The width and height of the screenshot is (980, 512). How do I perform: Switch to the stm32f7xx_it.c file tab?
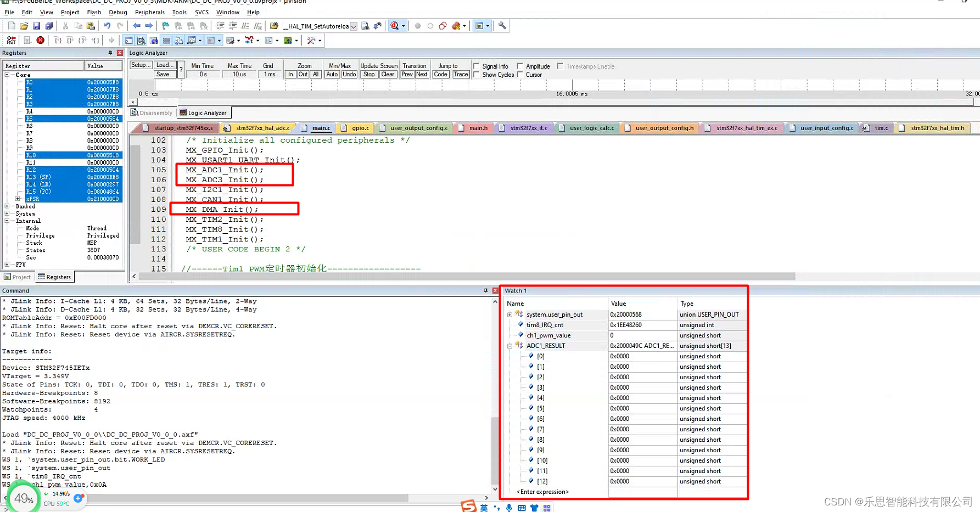pyautogui.click(x=524, y=128)
